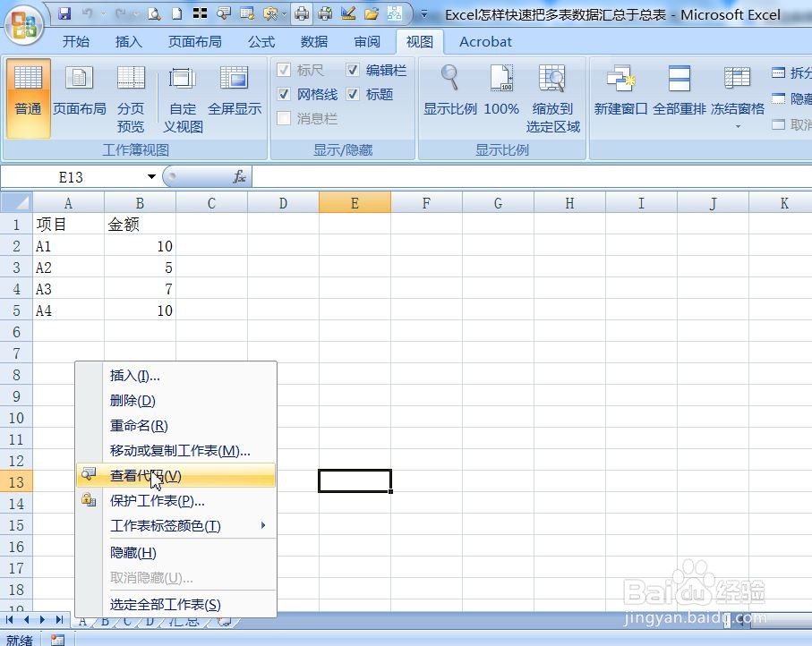The width and height of the screenshot is (812, 646).
Task: Click the Save icon in quick access toolbar
Action: 64,13
